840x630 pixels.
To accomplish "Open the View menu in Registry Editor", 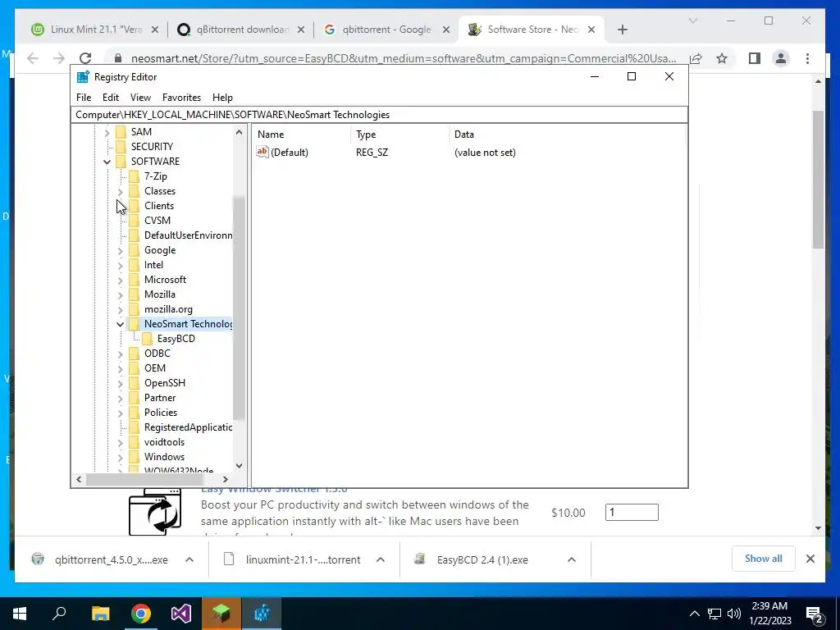I will tap(140, 98).
